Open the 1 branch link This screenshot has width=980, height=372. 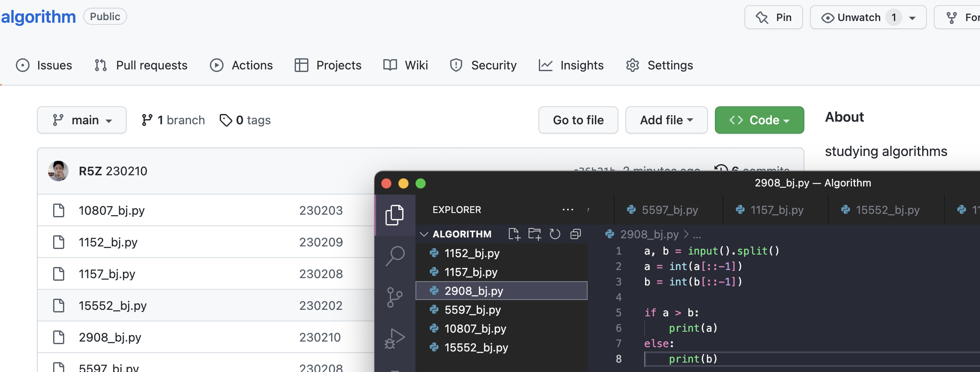click(173, 120)
